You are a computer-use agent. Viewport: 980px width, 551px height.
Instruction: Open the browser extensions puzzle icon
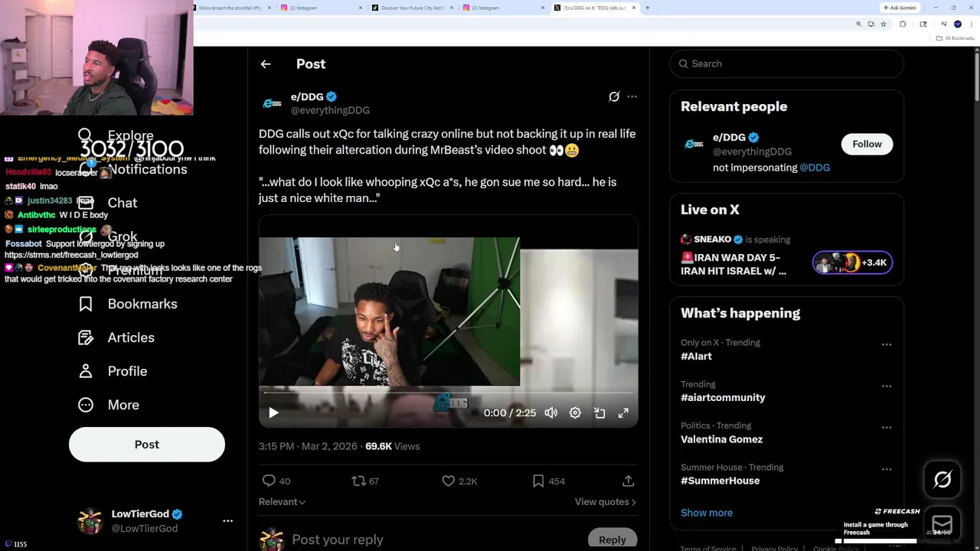[903, 24]
